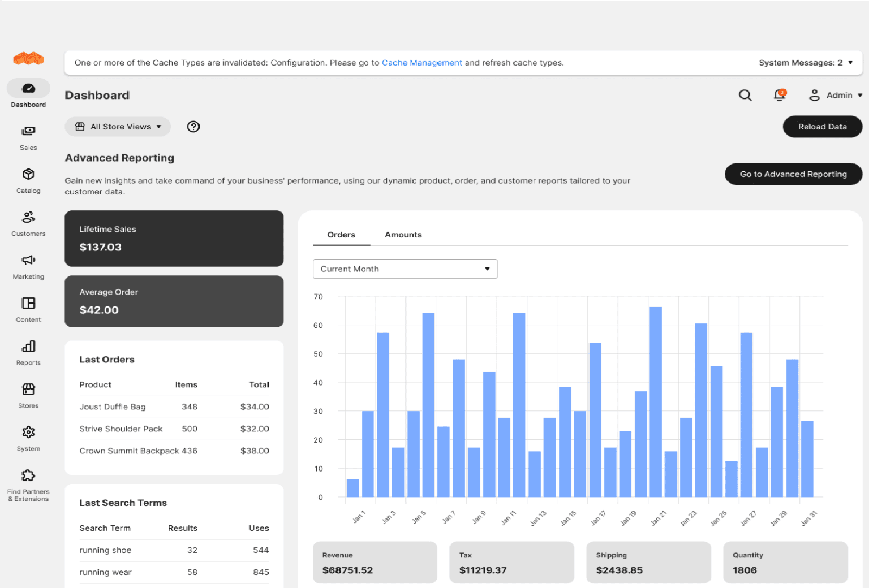Click the search magnifier icon
Viewport: 869px width, 588px height.
[745, 95]
